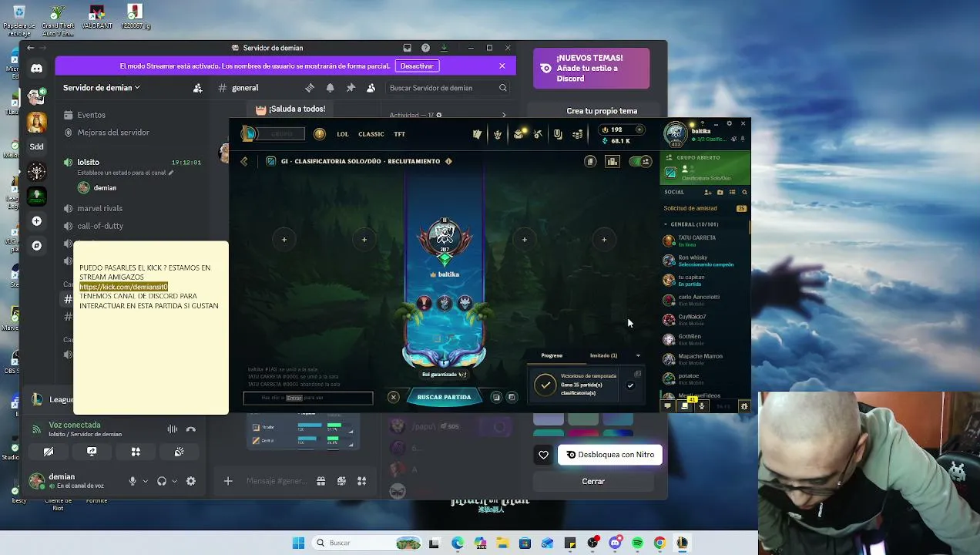This screenshot has width=980, height=555.
Task: Click Windows taskbar Buscar search box
Action: point(368,543)
